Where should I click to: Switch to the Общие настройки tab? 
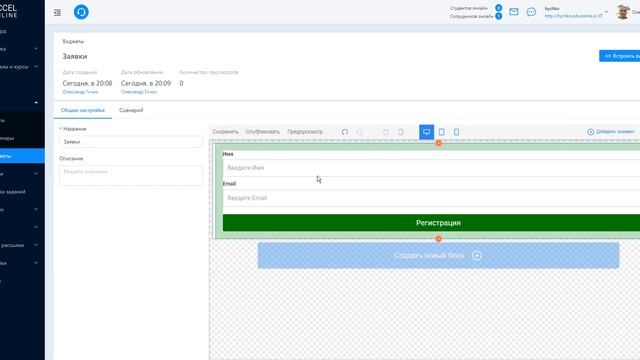point(83,110)
